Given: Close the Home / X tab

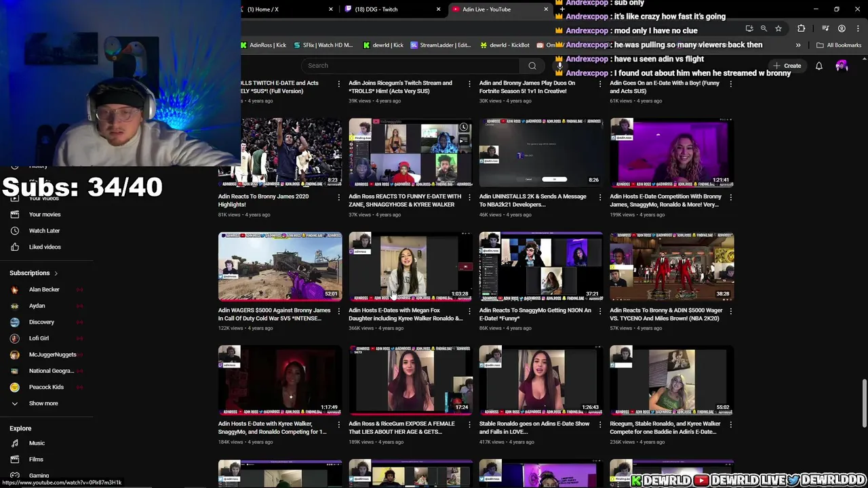Looking at the screenshot, I should tap(331, 9).
